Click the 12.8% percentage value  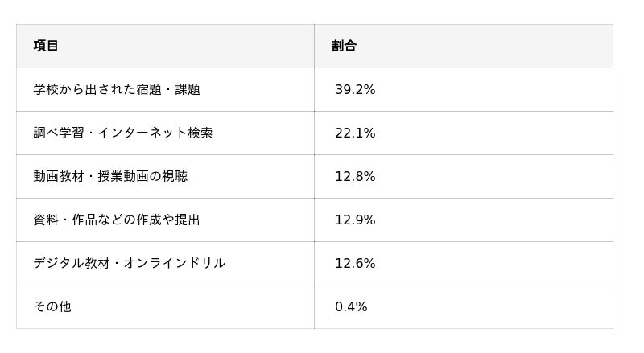355,177
